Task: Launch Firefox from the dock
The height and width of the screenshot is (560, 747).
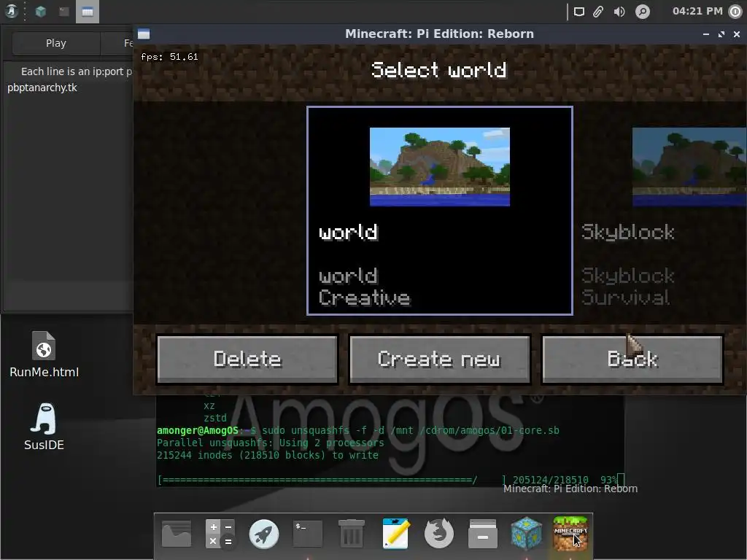Action: point(438,534)
